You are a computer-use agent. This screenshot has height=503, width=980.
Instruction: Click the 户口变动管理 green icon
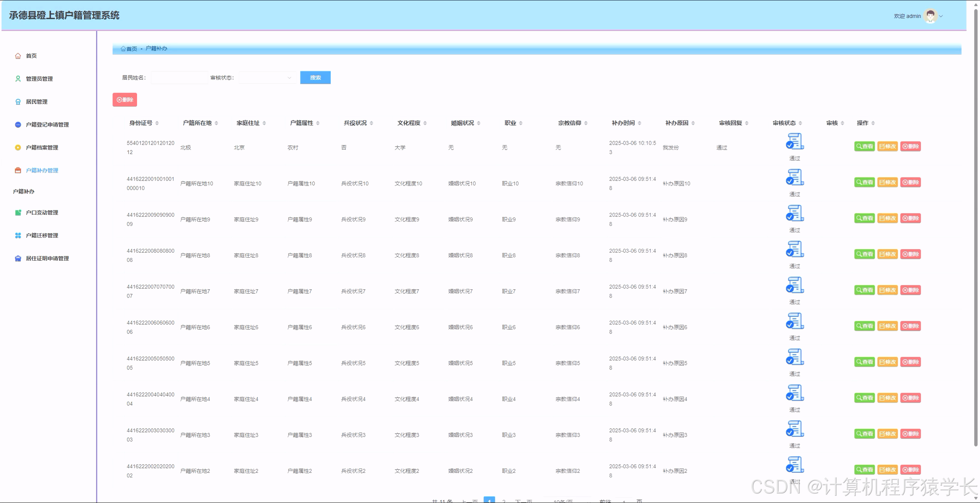pyautogui.click(x=18, y=213)
